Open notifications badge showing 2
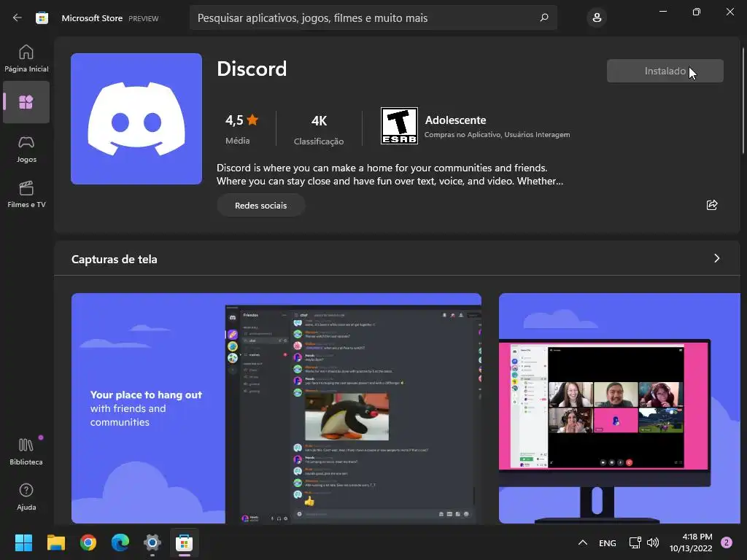The image size is (747, 560). click(x=727, y=542)
